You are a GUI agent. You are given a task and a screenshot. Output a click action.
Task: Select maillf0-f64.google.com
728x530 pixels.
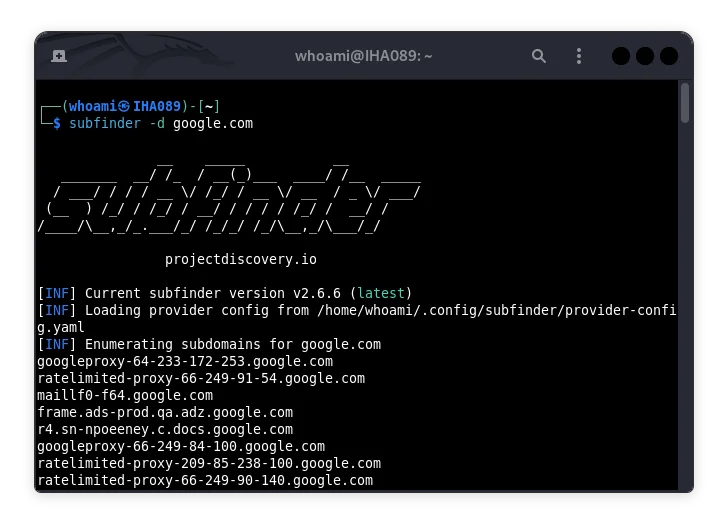click(125, 395)
